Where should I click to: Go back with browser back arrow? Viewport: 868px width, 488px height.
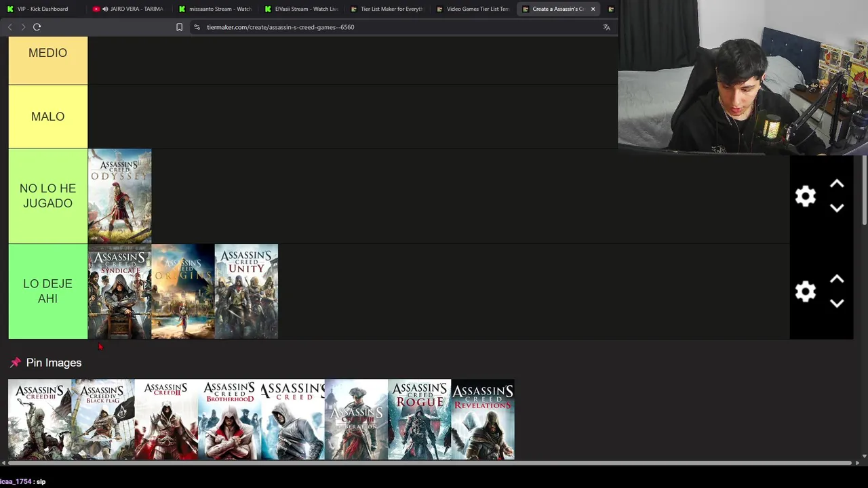tap(9, 27)
